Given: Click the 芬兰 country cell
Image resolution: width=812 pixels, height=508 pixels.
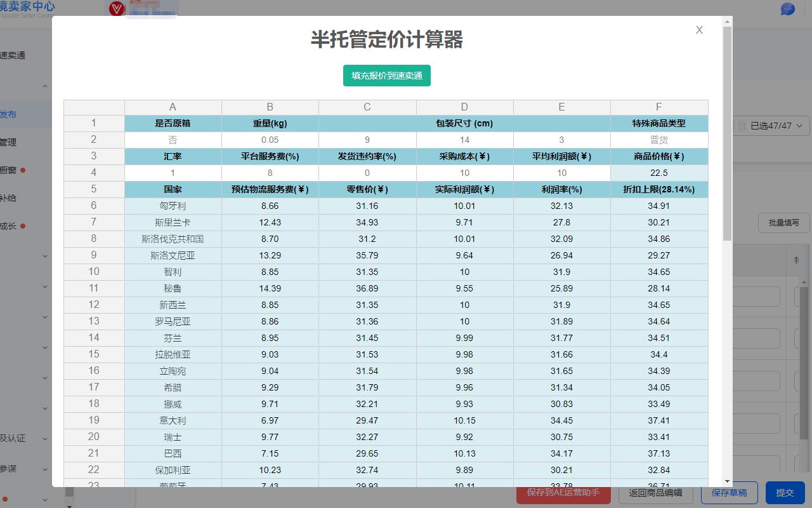Looking at the screenshot, I should pyautogui.click(x=173, y=338).
